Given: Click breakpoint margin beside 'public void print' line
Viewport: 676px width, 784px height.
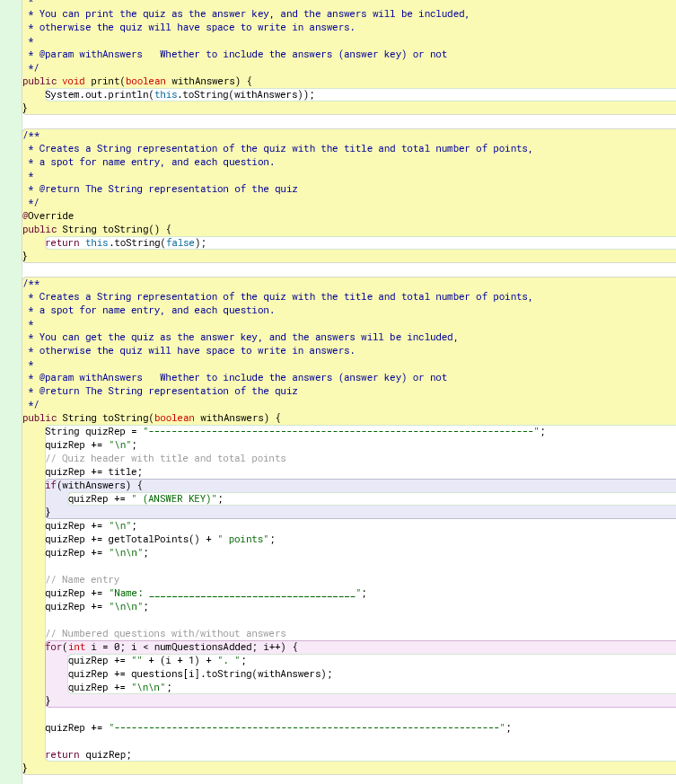Looking at the screenshot, I should point(11,81).
